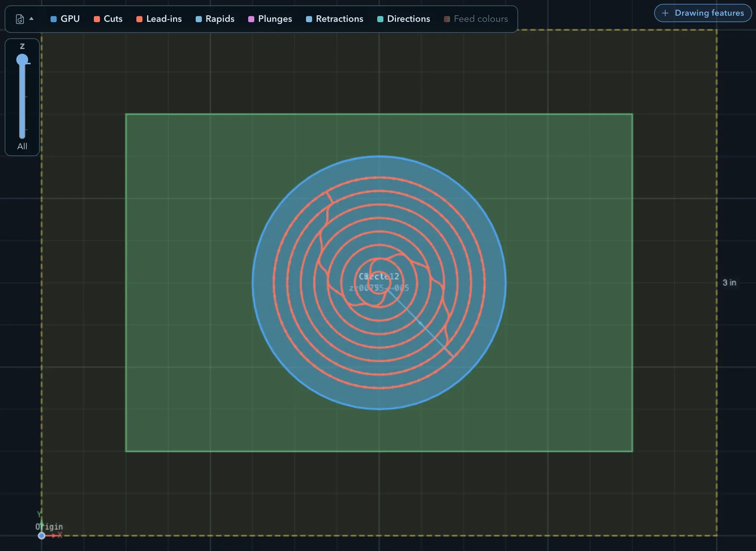
Task: Select the blue outer circle outline
Action: point(379,156)
